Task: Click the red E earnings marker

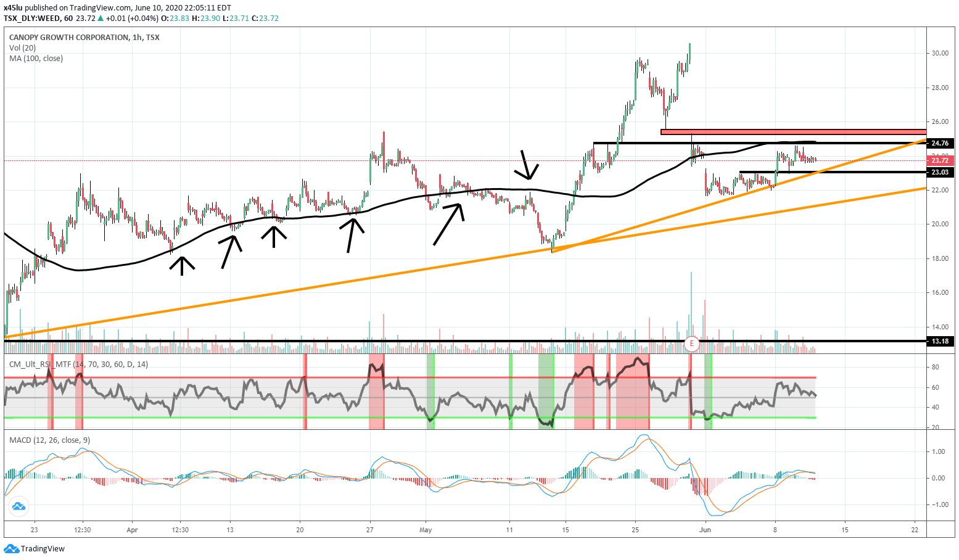Action: 692,343
